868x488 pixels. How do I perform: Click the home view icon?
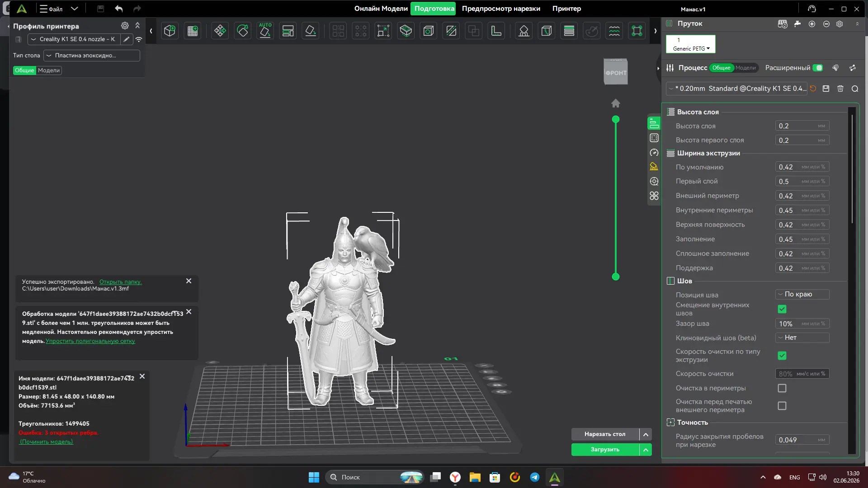[616, 103]
